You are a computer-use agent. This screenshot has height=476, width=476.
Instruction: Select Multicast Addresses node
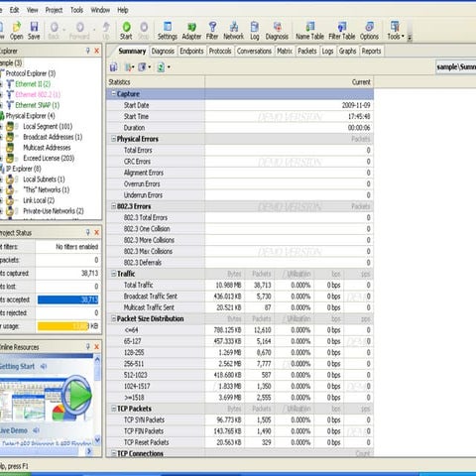point(47,148)
